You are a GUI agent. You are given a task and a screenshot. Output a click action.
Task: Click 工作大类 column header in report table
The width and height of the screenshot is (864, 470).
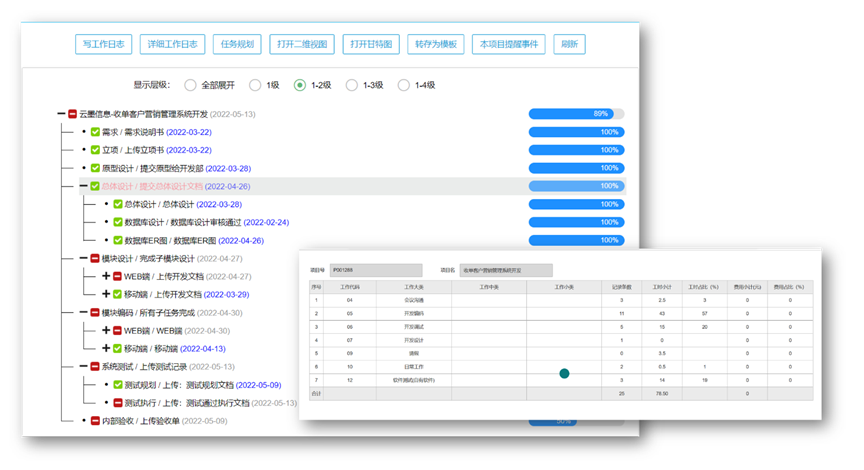tap(413, 287)
